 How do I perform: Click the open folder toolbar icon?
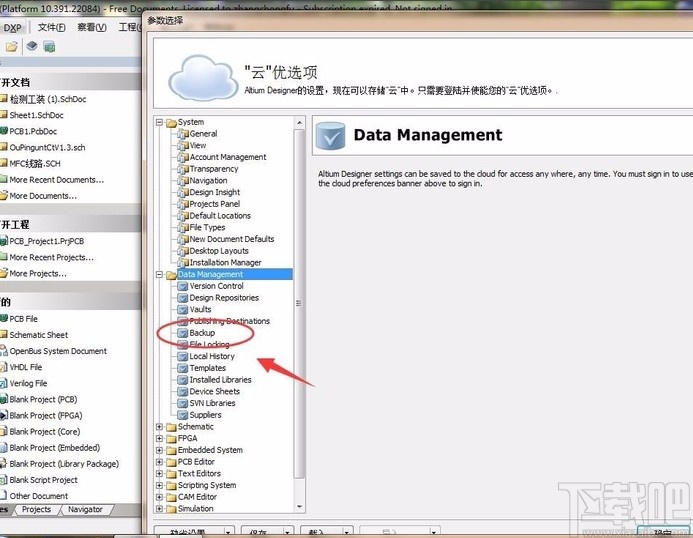tap(12, 46)
